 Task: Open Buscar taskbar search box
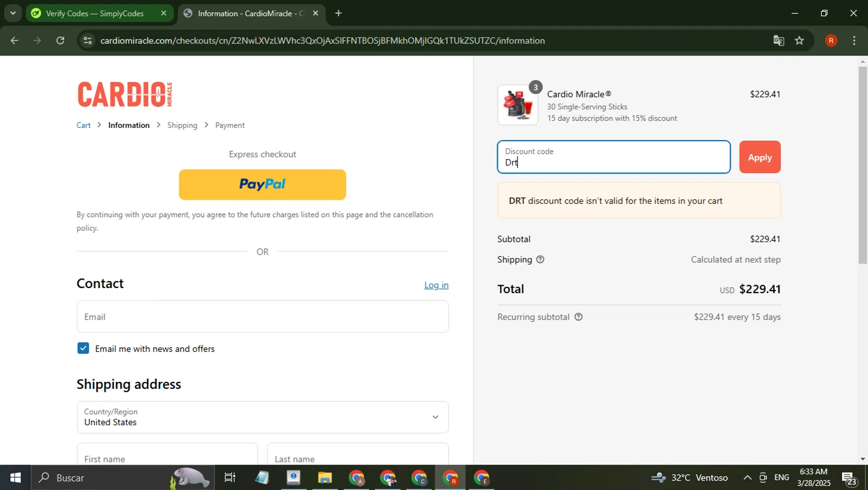pos(123,478)
